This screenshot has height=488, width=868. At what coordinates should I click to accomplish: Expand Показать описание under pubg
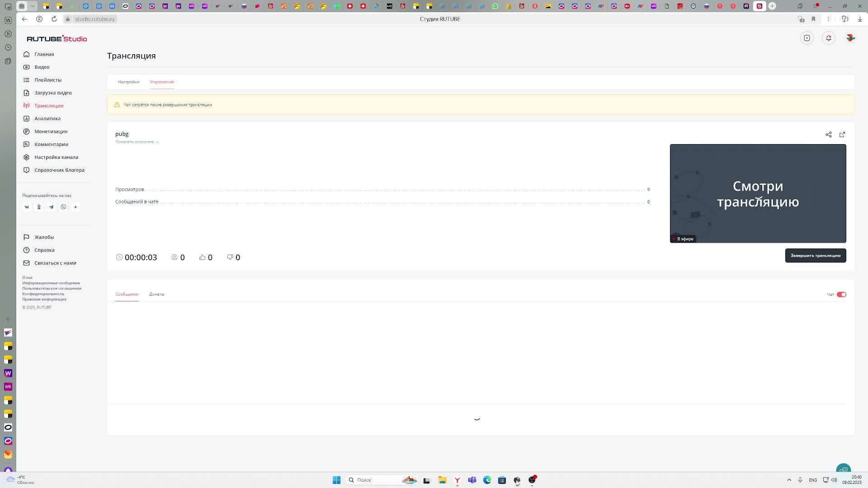137,142
